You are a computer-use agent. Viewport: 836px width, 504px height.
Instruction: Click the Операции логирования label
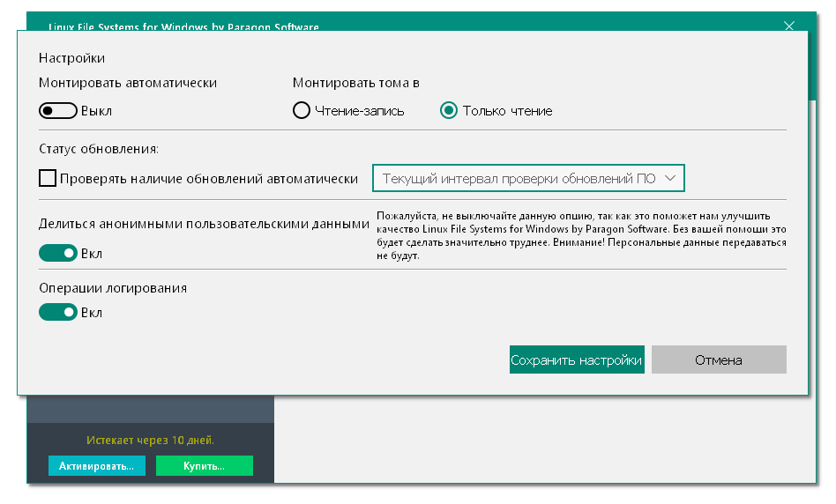coord(113,288)
